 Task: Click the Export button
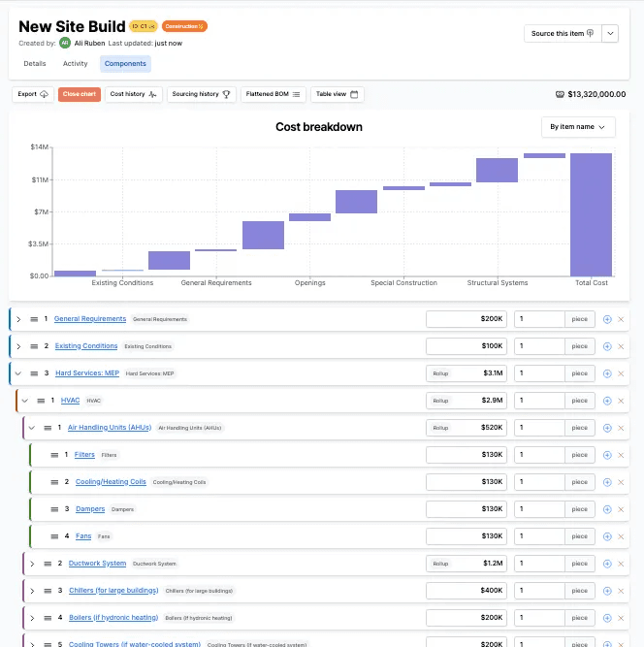tap(33, 94)
